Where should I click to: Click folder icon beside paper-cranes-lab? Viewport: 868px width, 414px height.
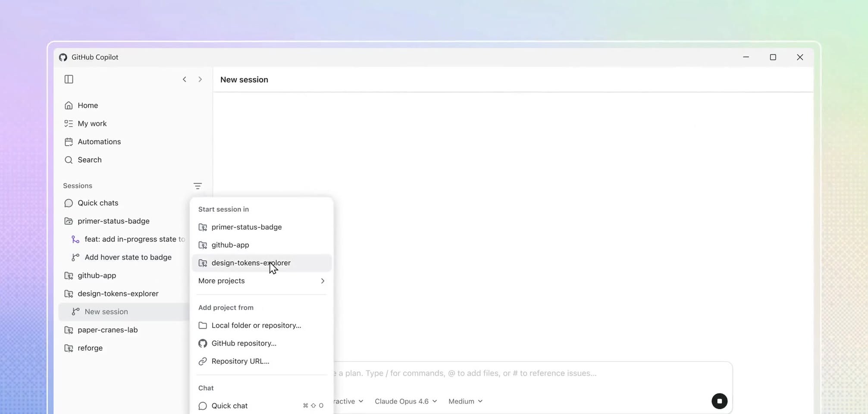point(69,330)
